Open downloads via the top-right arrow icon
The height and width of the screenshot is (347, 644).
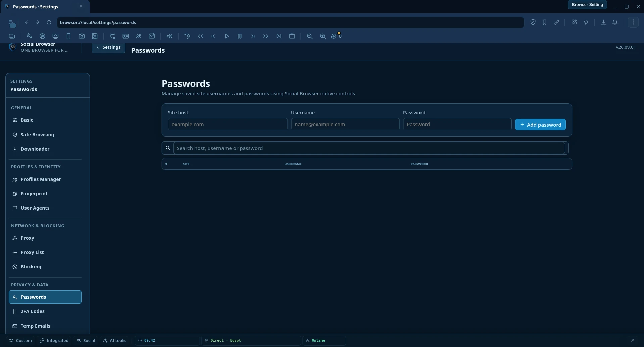tap(603, 22)
